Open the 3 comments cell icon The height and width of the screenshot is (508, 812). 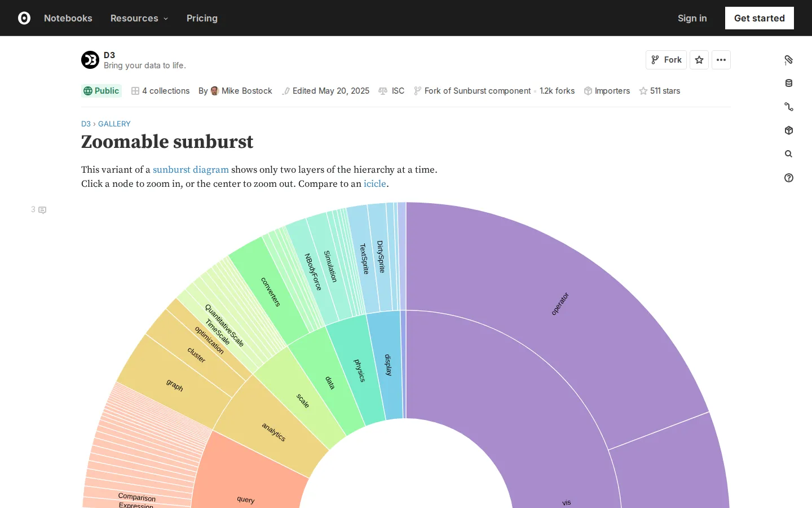coord(38,210)
